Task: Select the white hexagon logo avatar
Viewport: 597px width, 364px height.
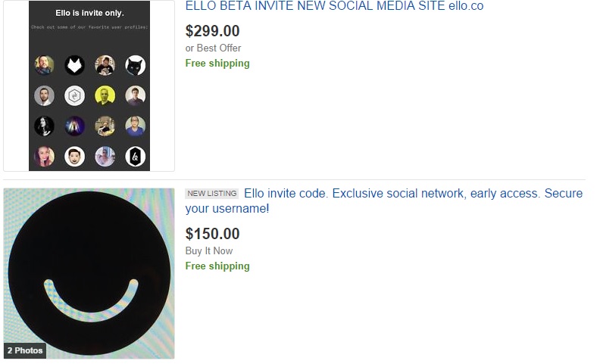Action: pos(74,95)
